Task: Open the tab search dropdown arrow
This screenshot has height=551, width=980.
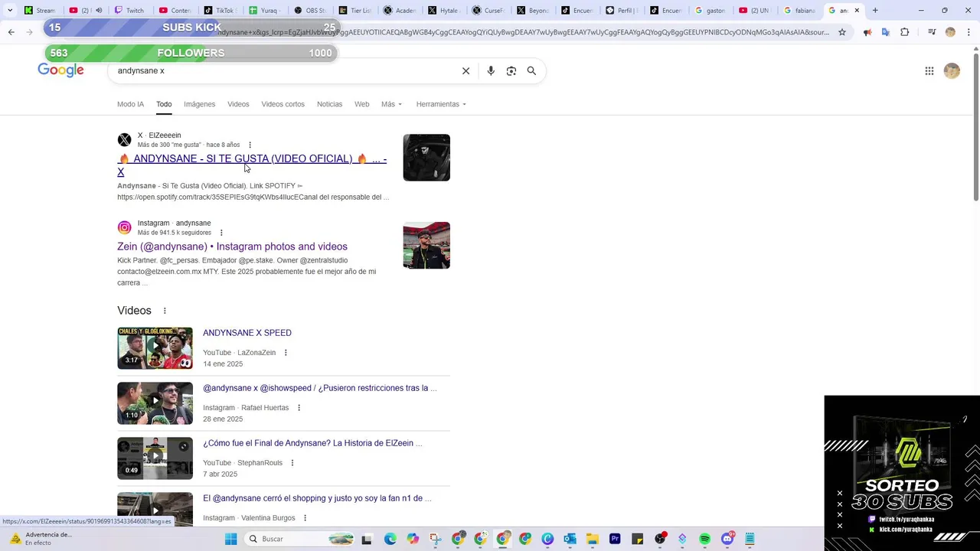Action: [10, 11]
